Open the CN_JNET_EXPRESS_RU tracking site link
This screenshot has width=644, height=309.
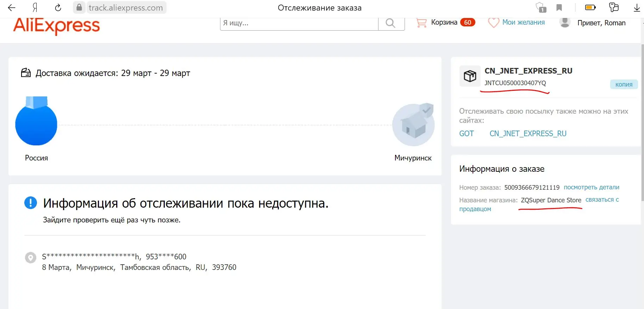pos(528,134)
